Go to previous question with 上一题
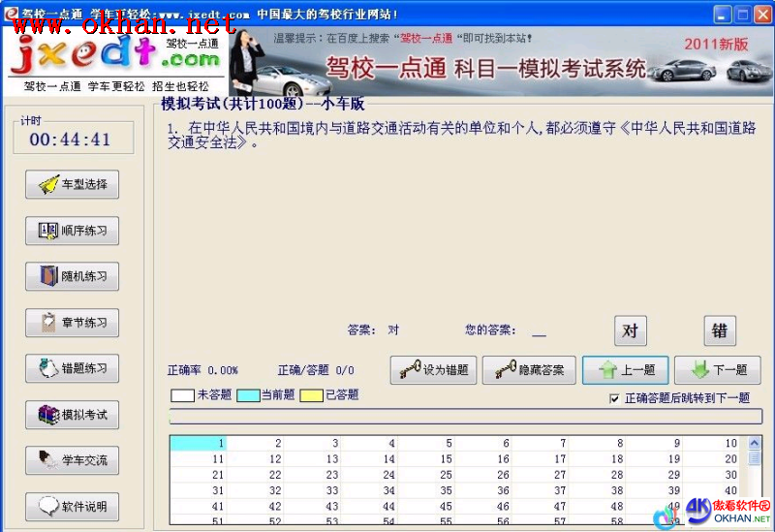This screenshot has width=775, height=532. [x=625, y=370]
